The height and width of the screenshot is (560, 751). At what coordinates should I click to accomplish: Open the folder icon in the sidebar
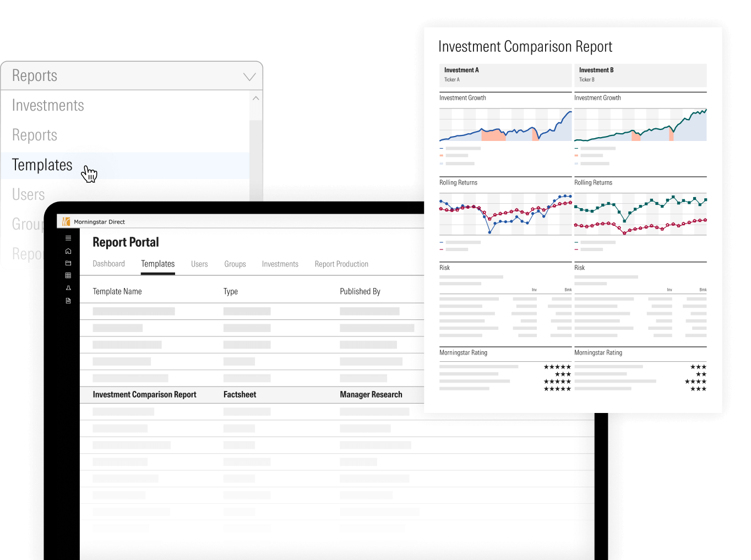tap(68, 263)
